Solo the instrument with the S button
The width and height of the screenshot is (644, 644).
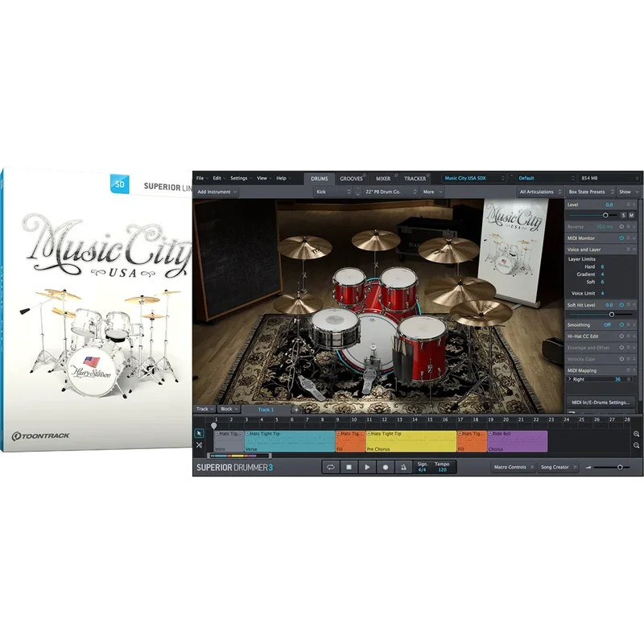pyautogui.click(x=623, y=215)
